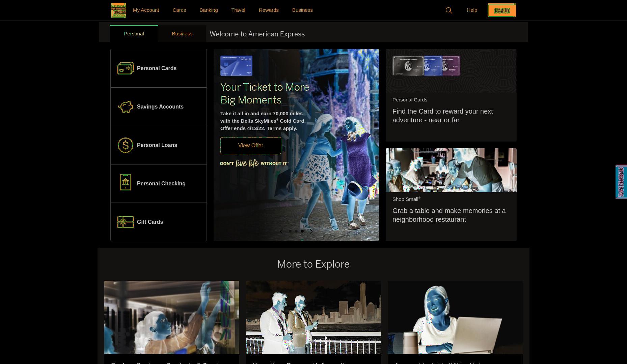The width and height of the screenshot is (627, 364).
Task: Select the third carousel dot
Action: (x=302, y=231)
